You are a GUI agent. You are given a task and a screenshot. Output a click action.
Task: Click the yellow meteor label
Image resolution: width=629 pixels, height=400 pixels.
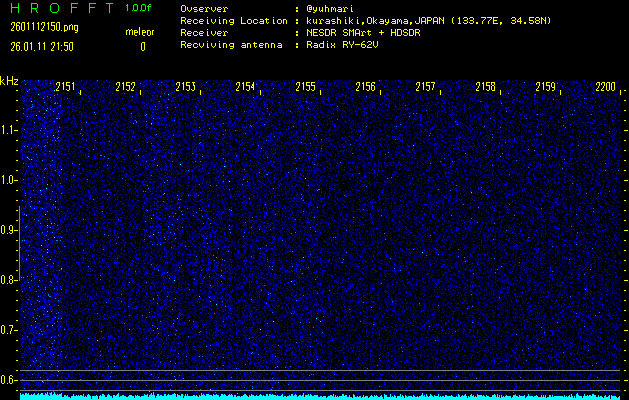[140, 32]
